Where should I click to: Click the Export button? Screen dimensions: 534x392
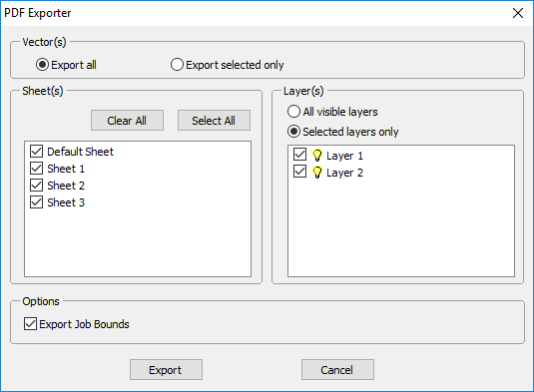166,369
